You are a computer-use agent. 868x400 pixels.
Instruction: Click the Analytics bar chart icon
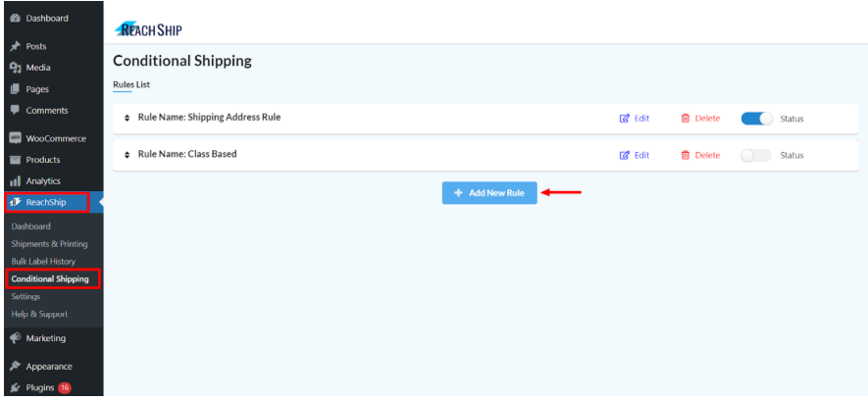click(x=15, y=181)
